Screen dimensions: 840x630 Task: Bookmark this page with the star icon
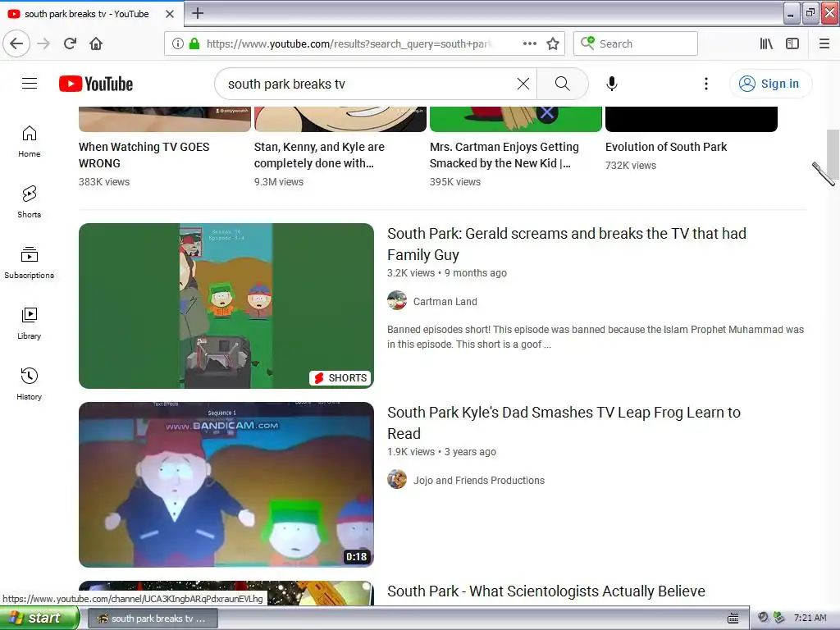(553, 44)
